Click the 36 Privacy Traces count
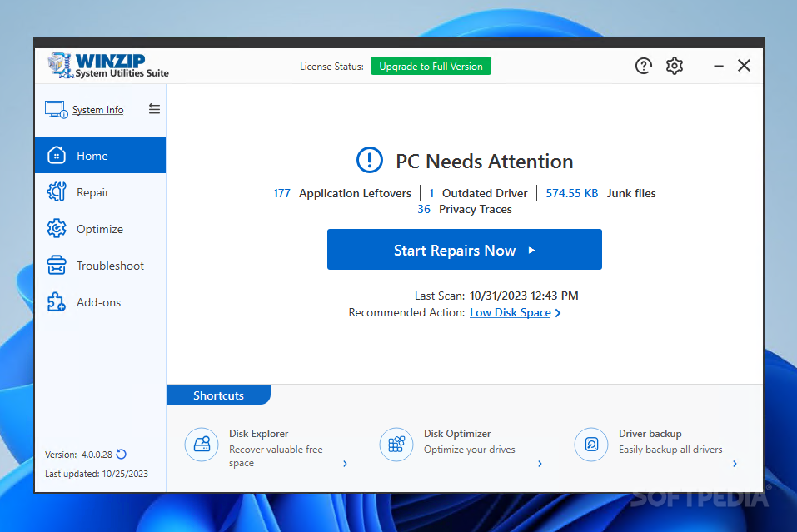 click(x=424, y=209)
